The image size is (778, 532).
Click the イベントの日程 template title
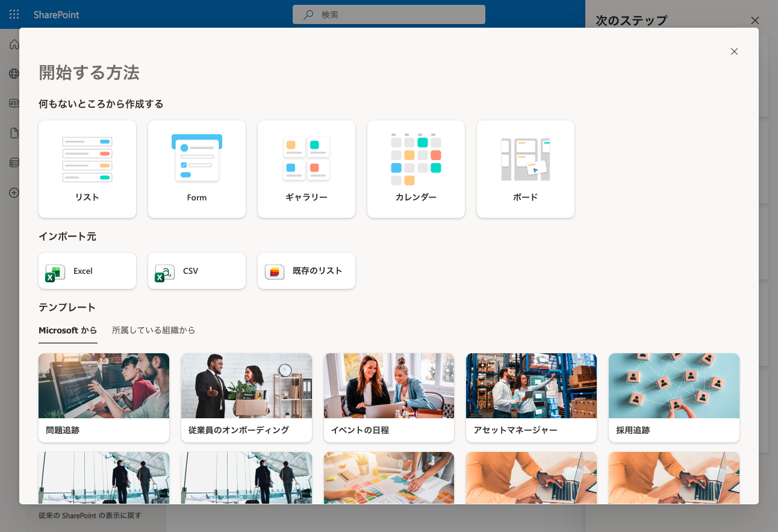(360, 430)
